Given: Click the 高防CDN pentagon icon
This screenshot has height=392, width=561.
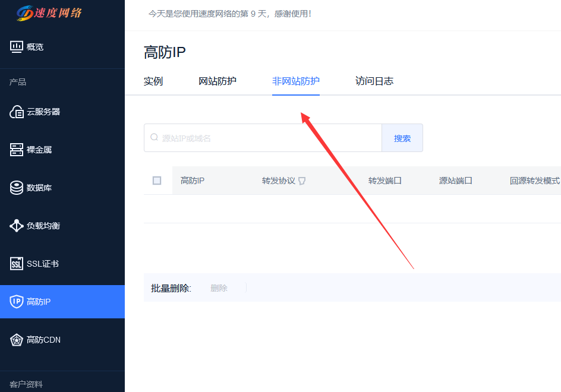Looking at the screenshot, I should tap(17, 340).
